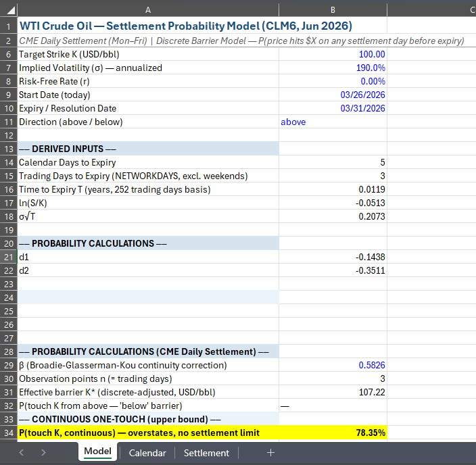Click Implied Volatility value 190.0%
Screen dimensions: 476x465
point(333,68)
